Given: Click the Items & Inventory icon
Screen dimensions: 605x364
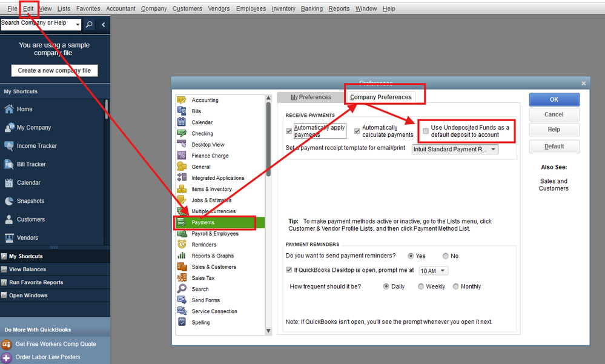Looking at the screenshot, I should 181,189.
